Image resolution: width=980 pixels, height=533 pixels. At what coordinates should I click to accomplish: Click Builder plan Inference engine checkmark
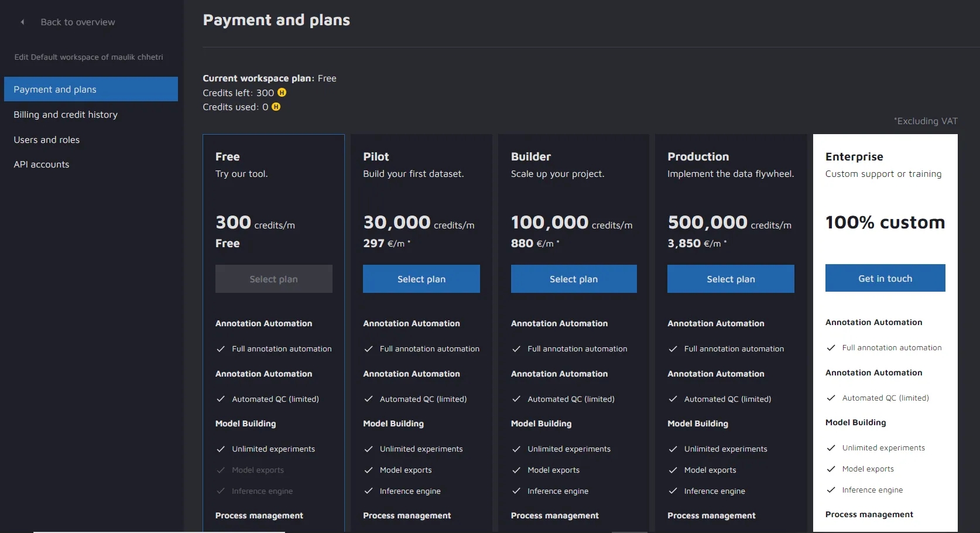click(516, 491)
